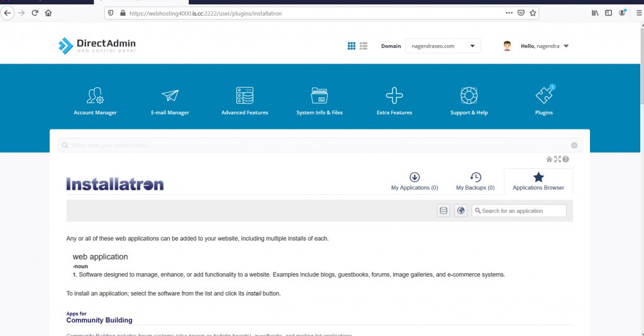Open Extra Features
The width and height of the screenshot is (644, 336).
[x=394, y=101]
